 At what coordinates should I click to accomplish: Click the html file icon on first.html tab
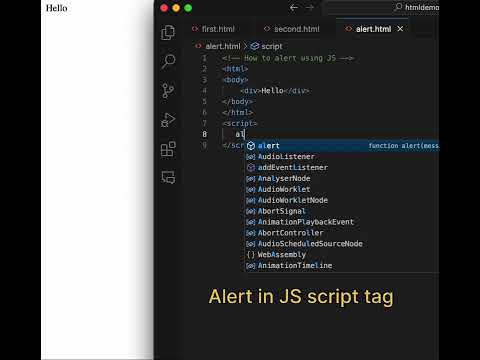pyautogui.click(x=195, y=29)
